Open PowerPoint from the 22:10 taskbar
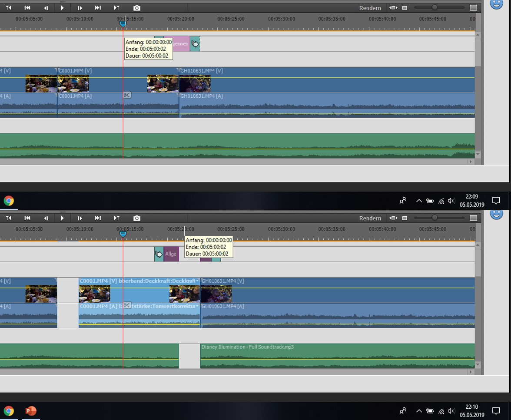This screenshot has height=420, width=511. [30, 411]
